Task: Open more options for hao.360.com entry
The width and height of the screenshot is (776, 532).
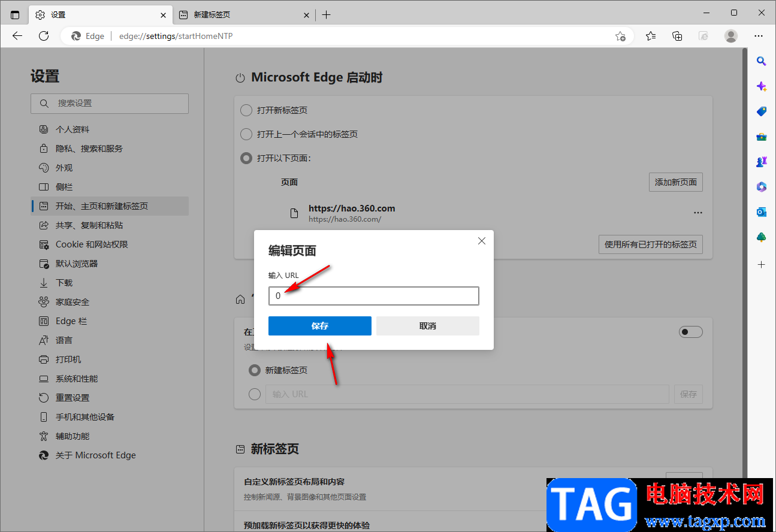Action: pos(698,213)
